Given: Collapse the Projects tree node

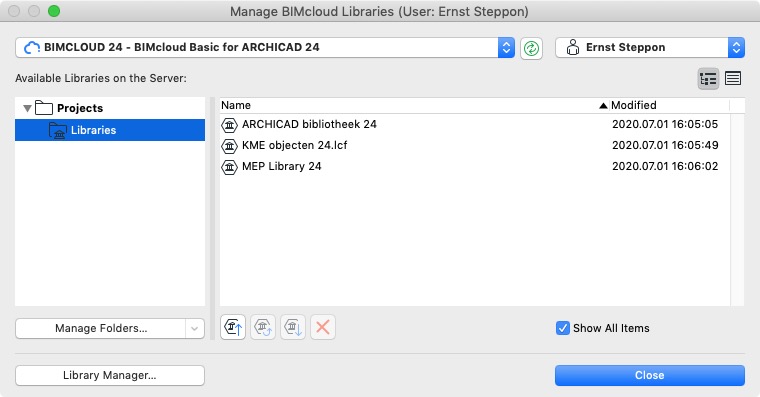Looking at the screenshot, I should [x=28, y=108].
